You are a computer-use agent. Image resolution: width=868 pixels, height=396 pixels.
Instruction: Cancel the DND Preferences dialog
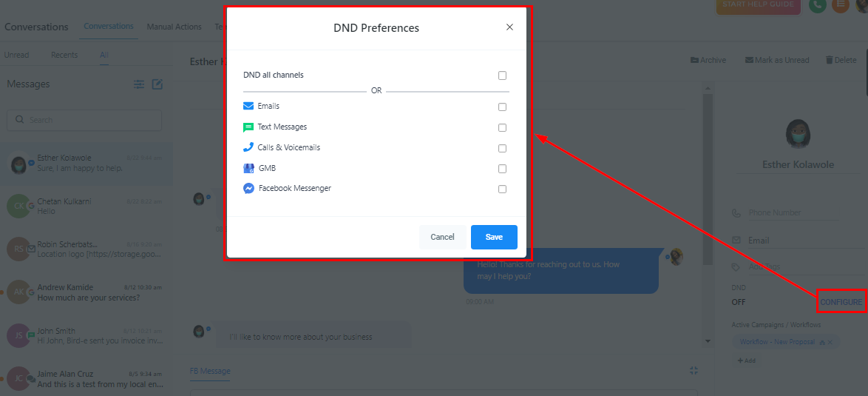(x=442, y=237)
